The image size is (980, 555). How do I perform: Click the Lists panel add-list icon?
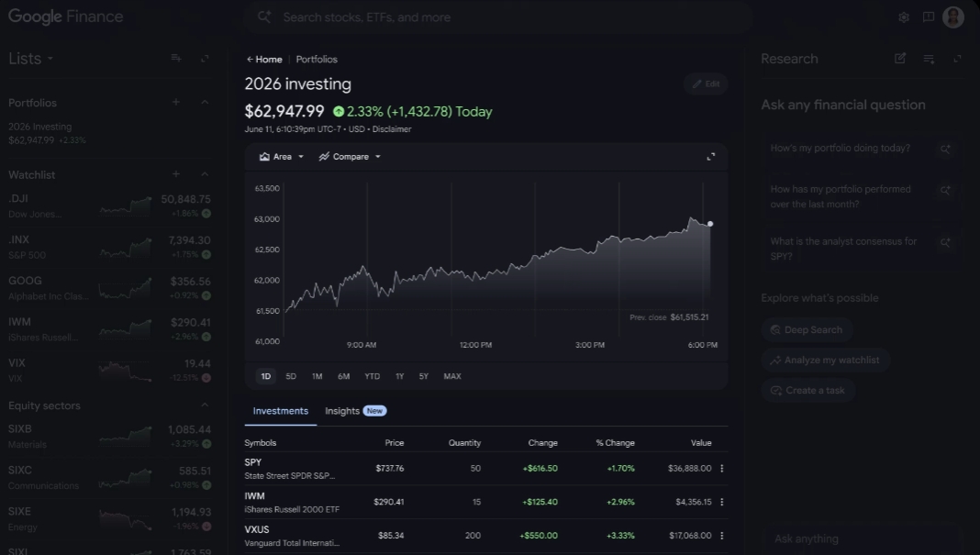(176, 58)
